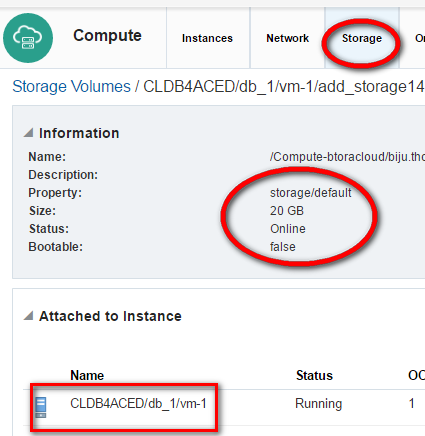
Task: Sort the table by Status column header
Action: coord(314,375)
